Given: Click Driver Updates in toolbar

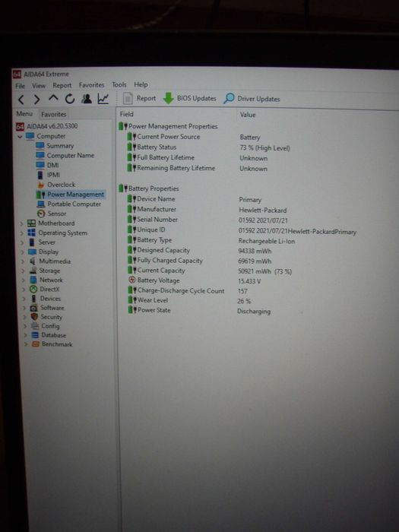Looking at the screenshot, I should (x=252, y=99).
